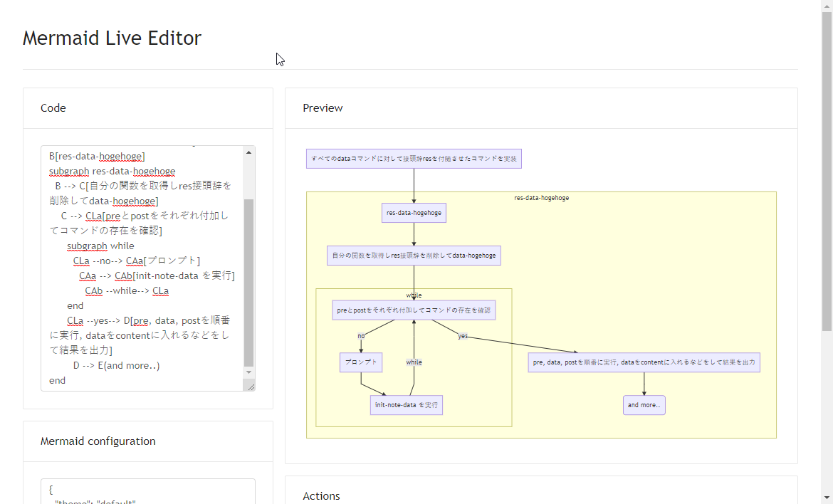Screen dimensions: 833x504
Task: Click the 'init-note-data を実行' node
Action: click(406, 405)
